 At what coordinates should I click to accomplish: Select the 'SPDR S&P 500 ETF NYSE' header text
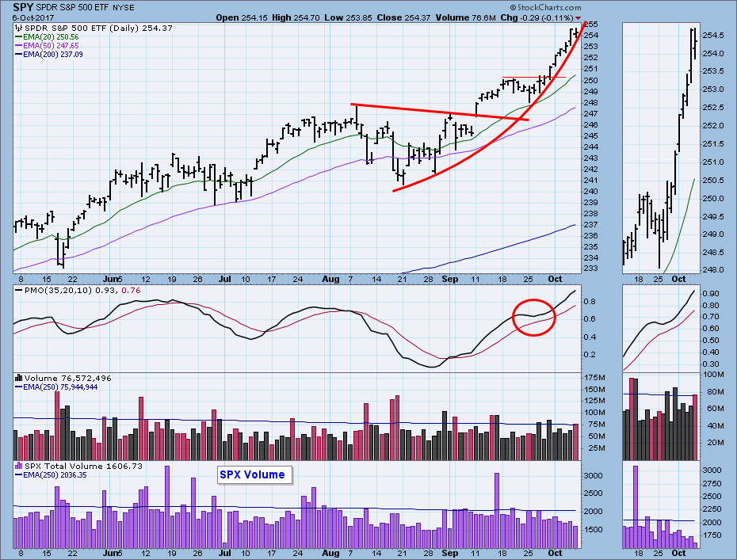pos(85,7)
